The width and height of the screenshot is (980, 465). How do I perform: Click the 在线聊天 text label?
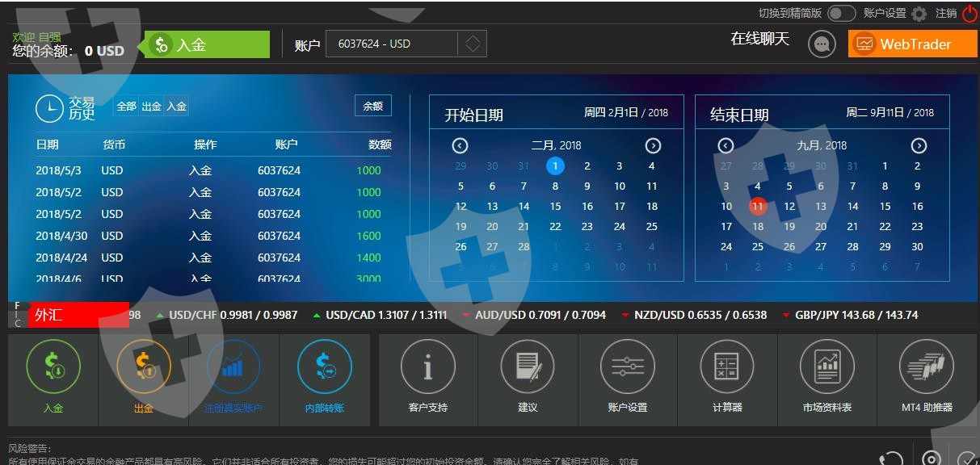[x=759, y=39]
